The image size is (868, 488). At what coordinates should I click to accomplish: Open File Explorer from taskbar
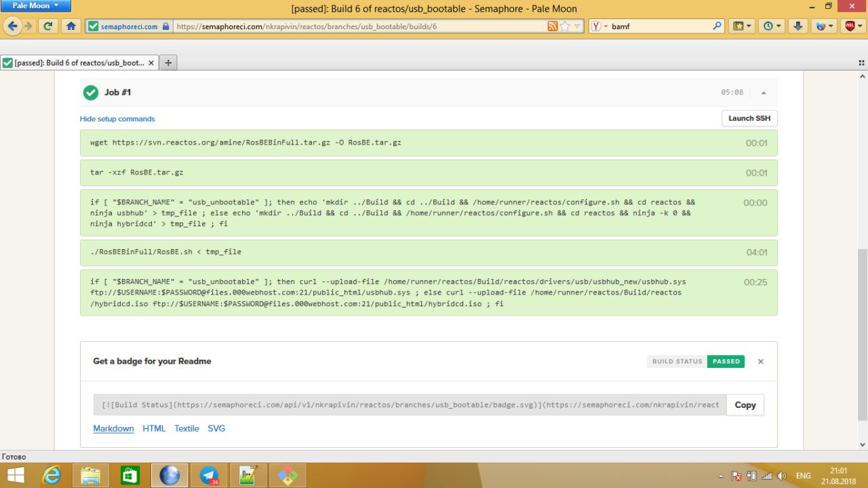[x=91, y=475]
